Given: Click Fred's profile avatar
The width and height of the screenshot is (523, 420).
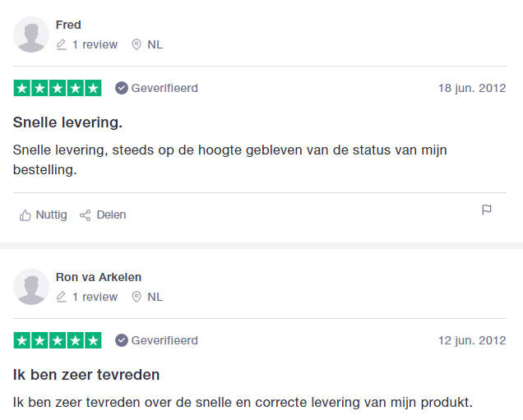Looking at the screenshot, I should [x=31, y=35].
